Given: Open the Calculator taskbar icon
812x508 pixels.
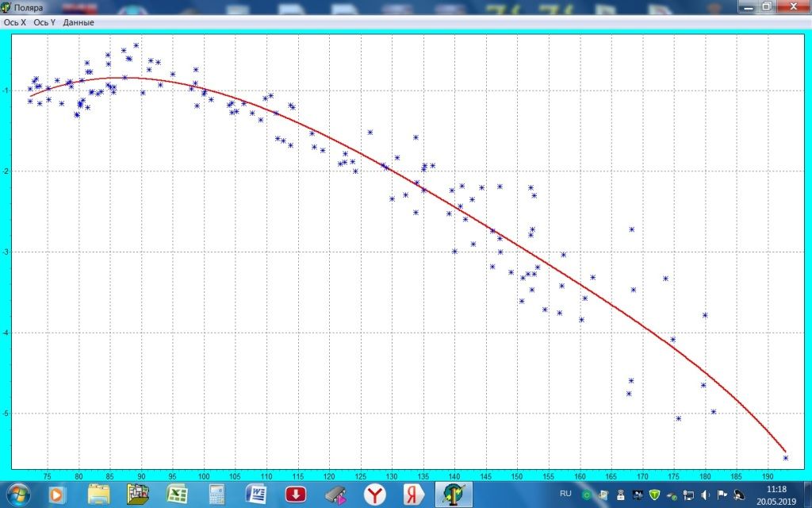Looking at the screenshot, I should pyautogui.click(x=216, y=495).
